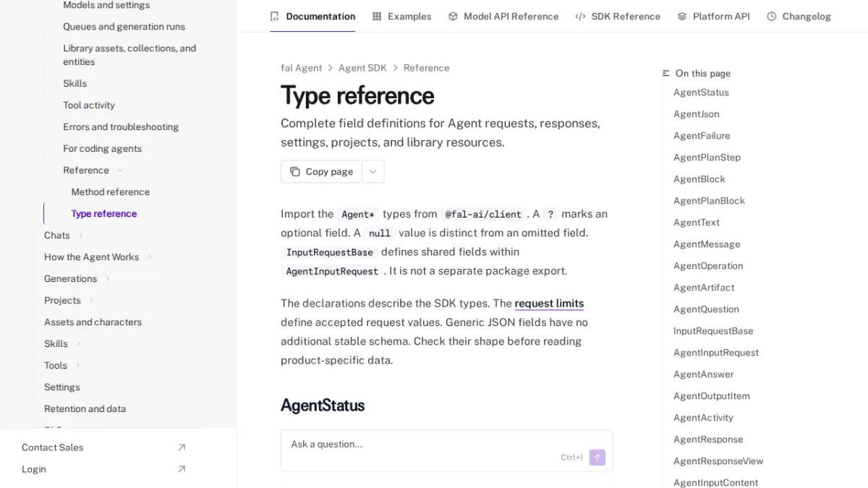
Task: Jump to AgentResponseView in On this page
Action: 718,461
